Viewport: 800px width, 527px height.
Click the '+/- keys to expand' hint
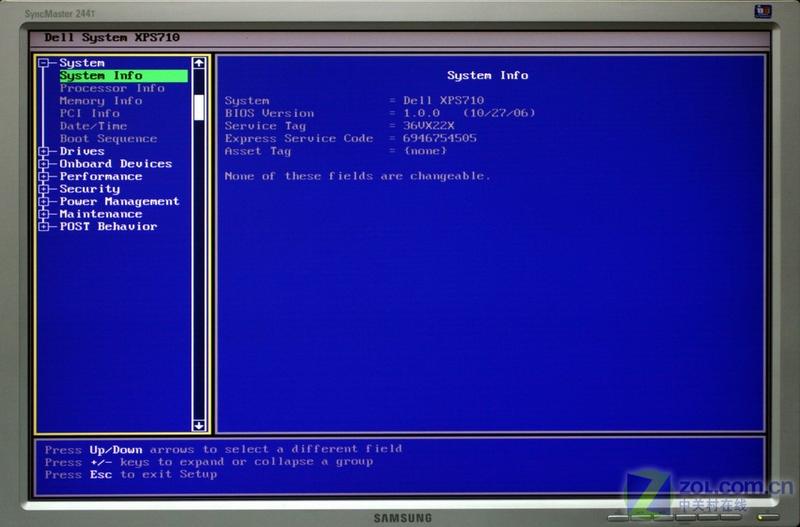coord(209,462)
